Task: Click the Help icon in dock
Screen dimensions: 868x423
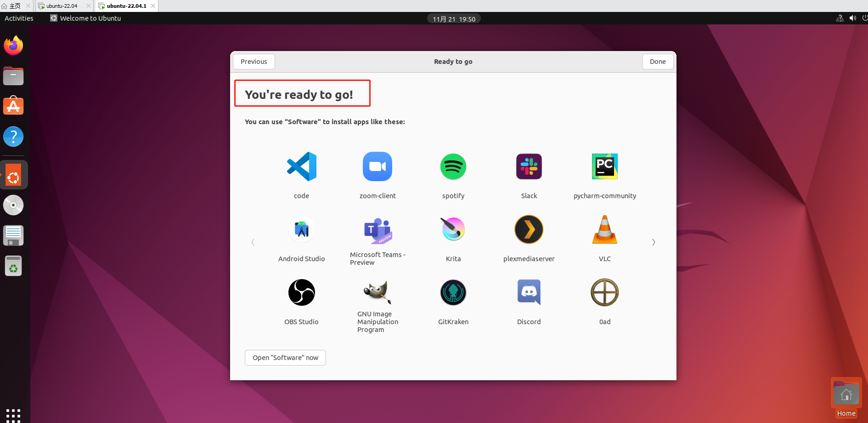Action: coord(13,137)
